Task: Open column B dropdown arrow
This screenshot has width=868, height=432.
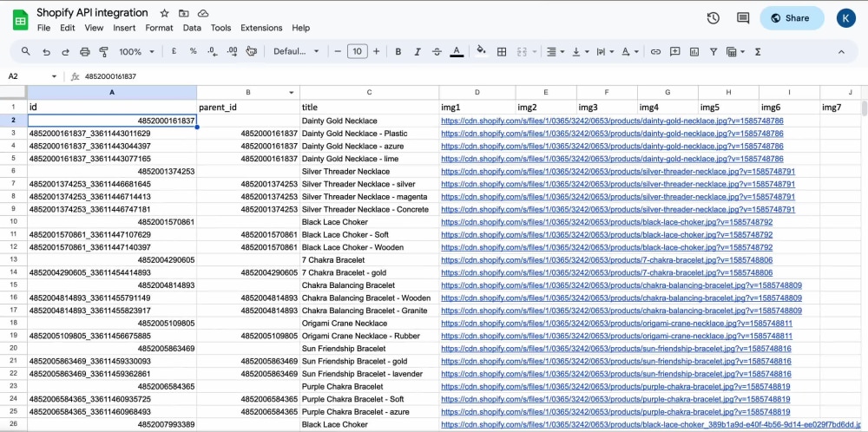Action: pos(292,92)
